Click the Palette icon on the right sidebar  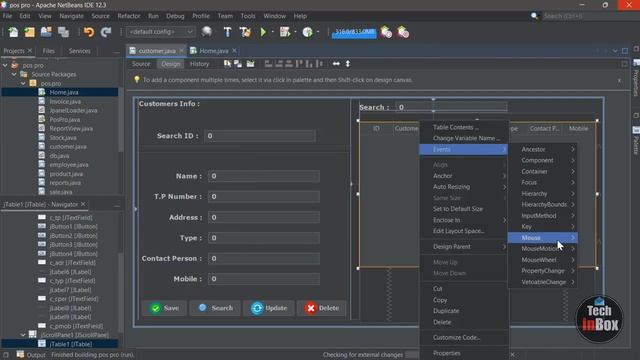coord(636,130)
